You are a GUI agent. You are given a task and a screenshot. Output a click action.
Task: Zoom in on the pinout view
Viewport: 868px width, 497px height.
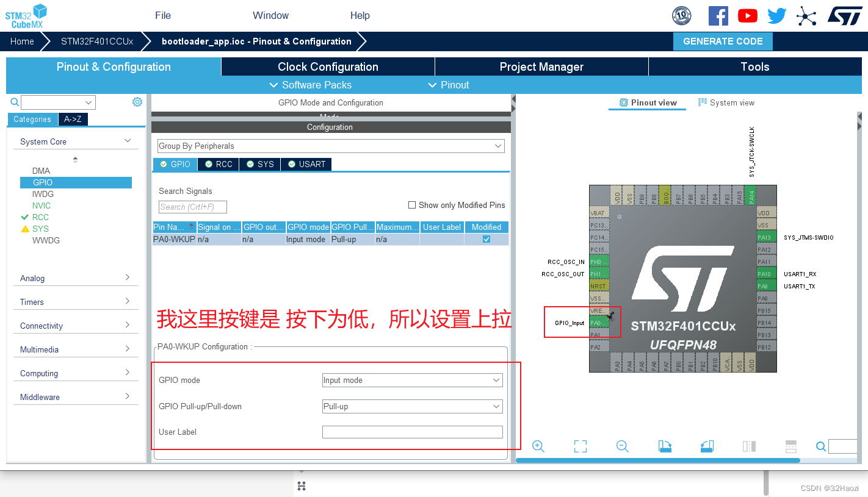(x=538, y=446)
